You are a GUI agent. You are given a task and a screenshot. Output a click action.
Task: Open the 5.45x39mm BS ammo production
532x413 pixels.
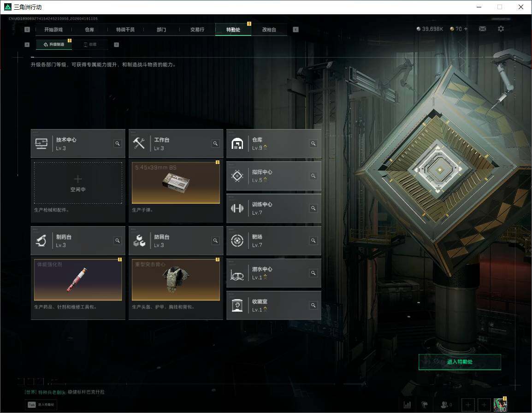pyautogui.click(x=176, y=183)
